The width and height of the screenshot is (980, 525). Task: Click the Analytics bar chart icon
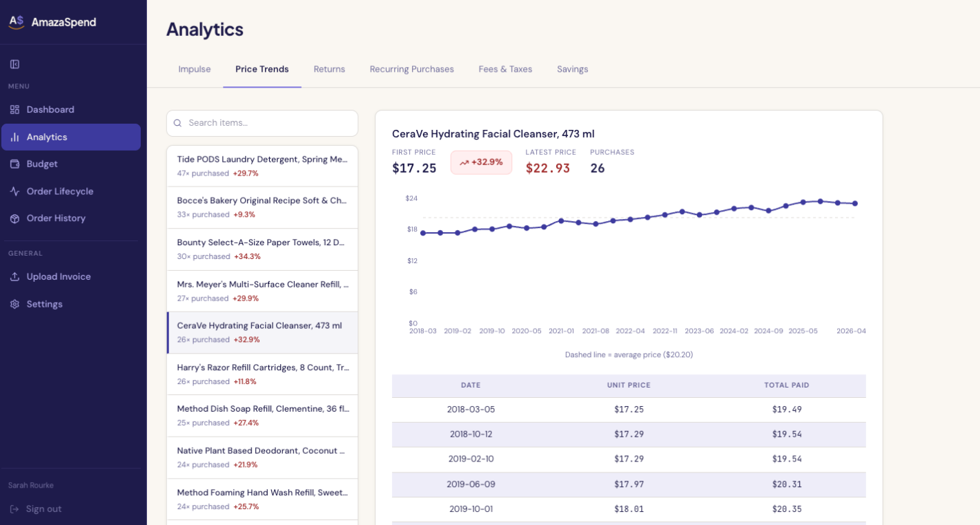click(x=14, y=137)
